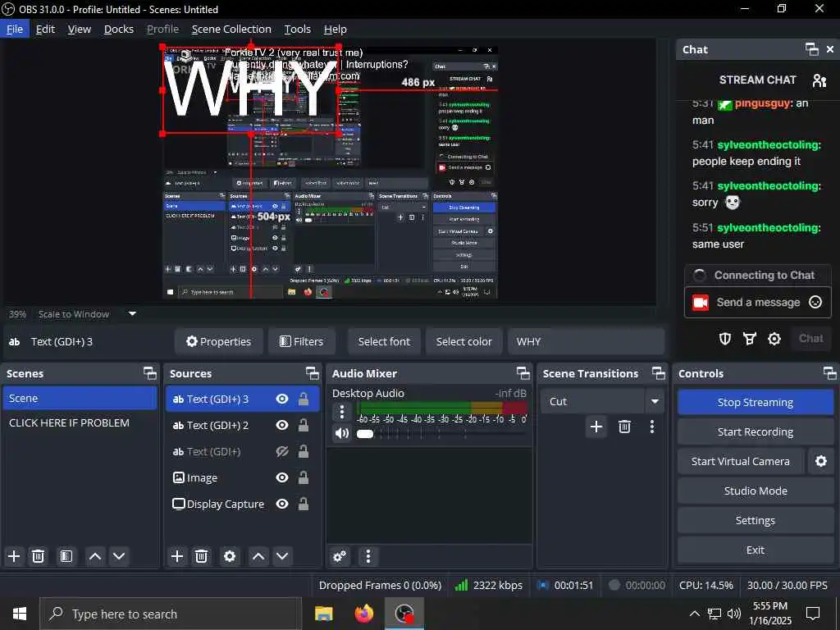The width and height of the screenshot is (840, 630).
Task: Open Audio Mixer bottom options menu dots
Action: pos(368,556)
